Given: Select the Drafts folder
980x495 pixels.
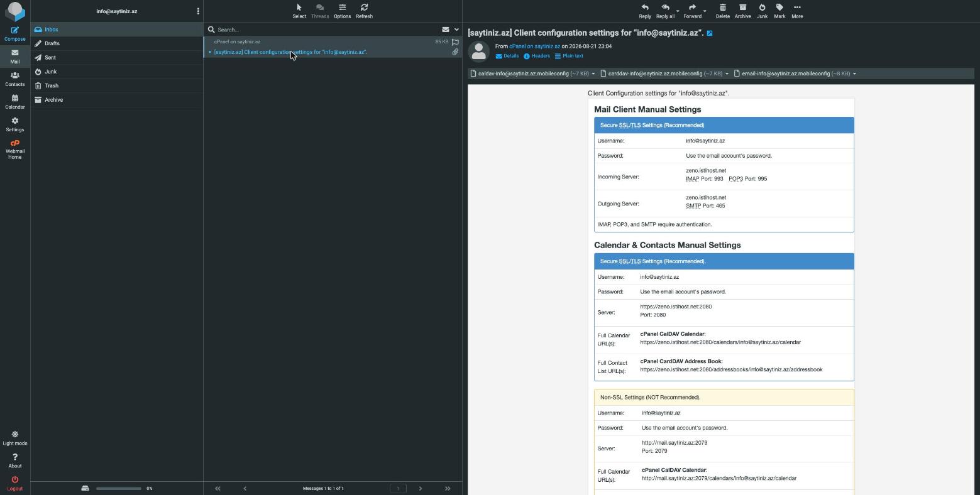Looking at the screenshot, I should (x=117, y=43).
